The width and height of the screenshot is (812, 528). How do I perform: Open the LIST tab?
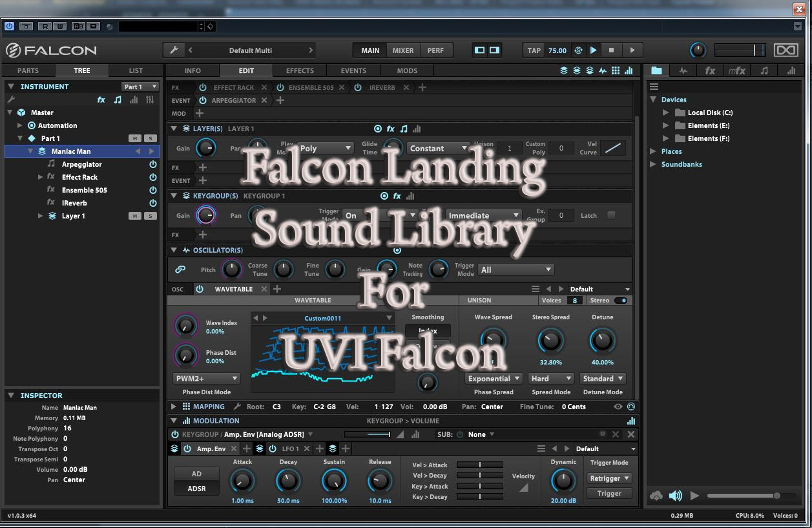pyautogui.click(x=136, y=70)
